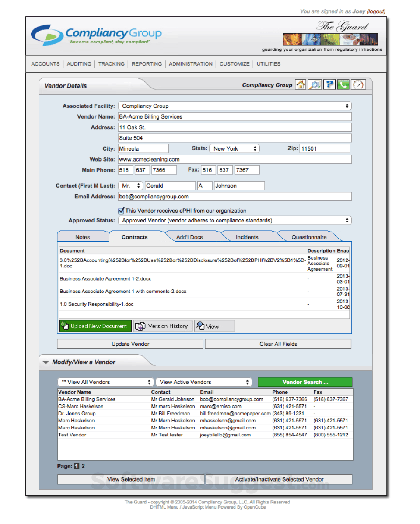Viewport: 420px width, 524px height.
Task: Click the Vendor Name input field
Action: coord(234,117)
